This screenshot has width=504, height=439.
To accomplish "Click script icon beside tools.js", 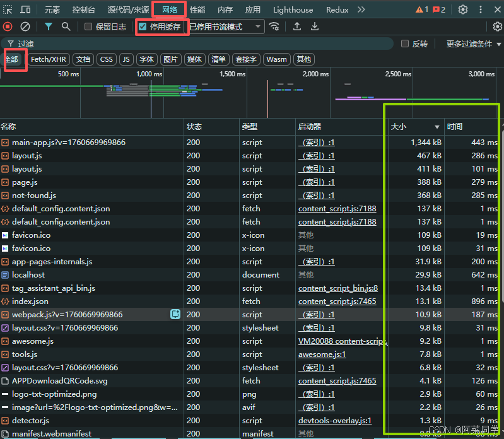I will (5, 354).
